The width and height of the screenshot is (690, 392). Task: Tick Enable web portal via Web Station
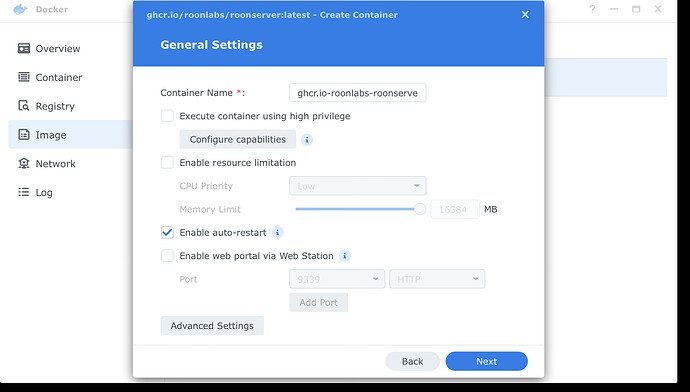point(167,256)
